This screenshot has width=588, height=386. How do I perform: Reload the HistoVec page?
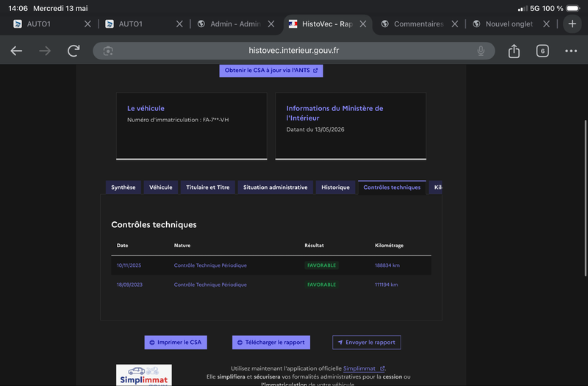(73, 51)
